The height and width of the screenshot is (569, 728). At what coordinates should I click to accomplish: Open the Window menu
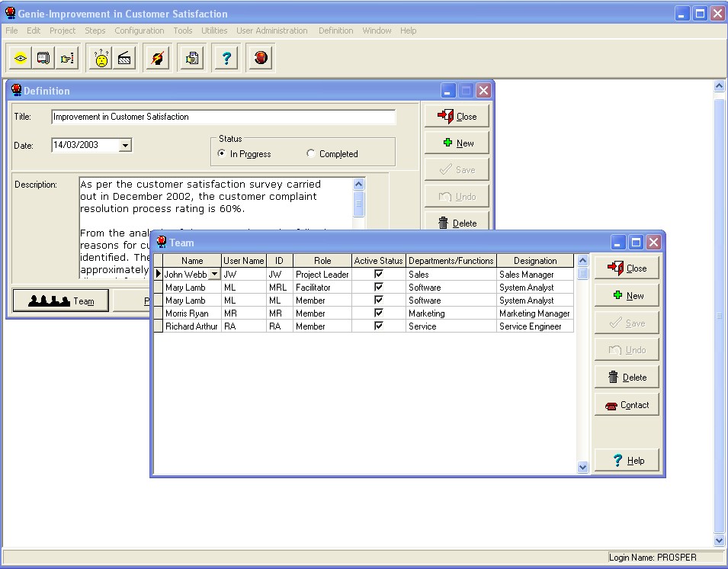coord(377,31)
